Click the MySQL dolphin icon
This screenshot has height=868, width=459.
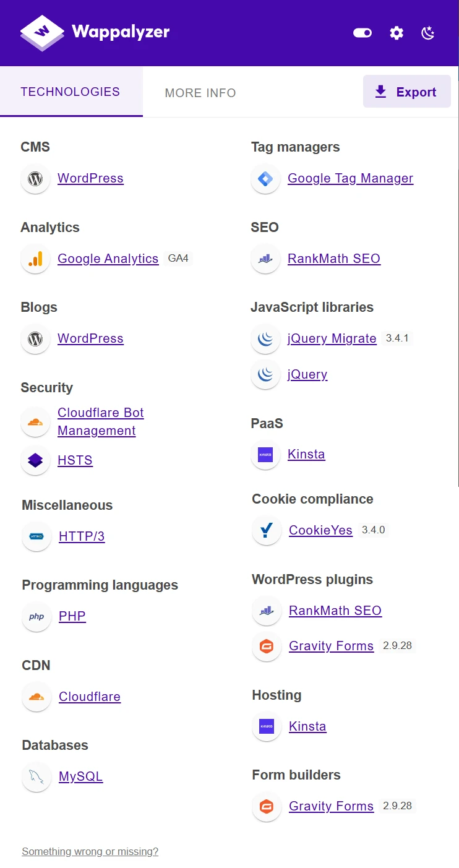(x=36, y=776)
